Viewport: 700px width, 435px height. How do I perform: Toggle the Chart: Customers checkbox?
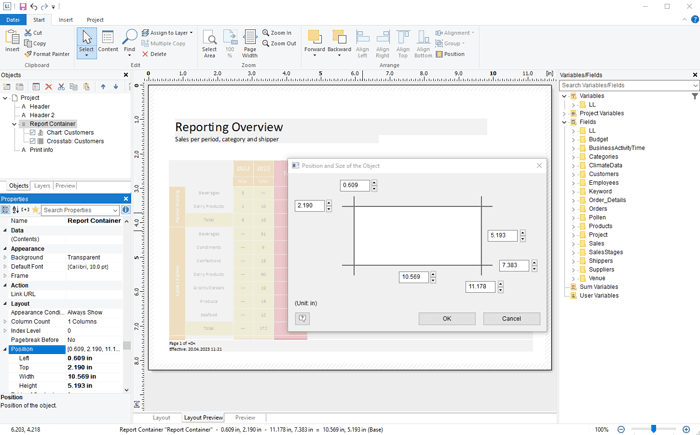[x=33, y=132]
